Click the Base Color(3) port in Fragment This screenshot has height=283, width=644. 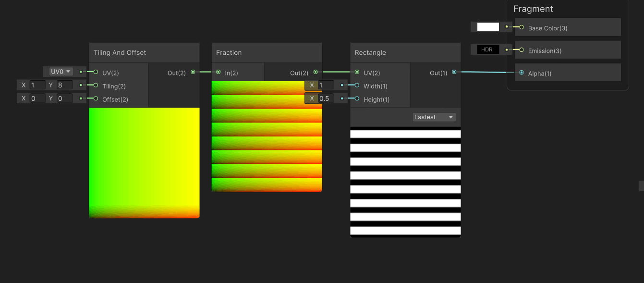(522, 27)
